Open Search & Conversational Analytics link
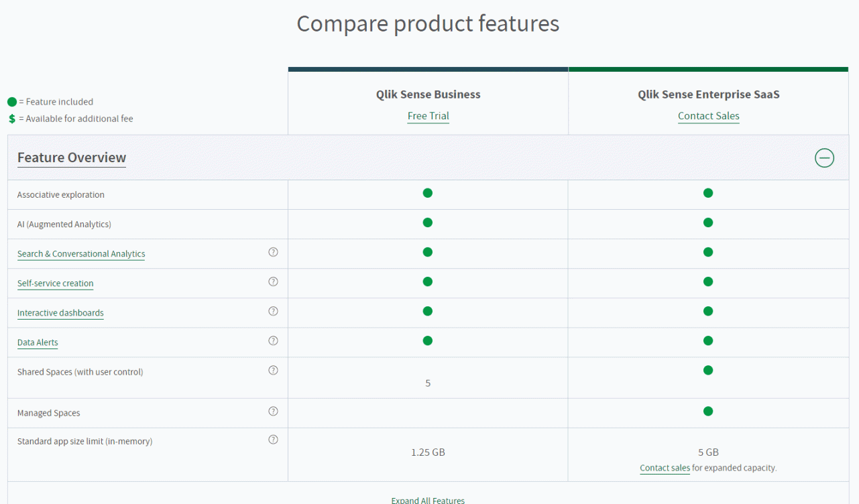Viewport: 859px width, 504px height. 81,254
